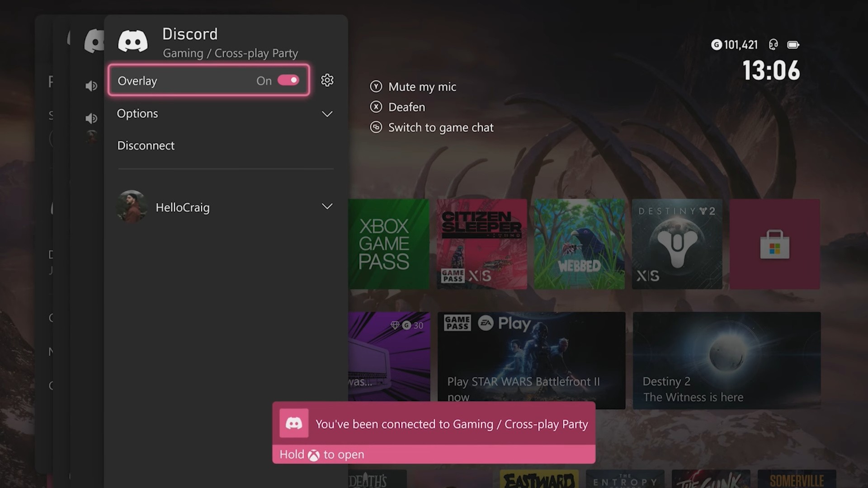Select Switch to game chat
This screenshot has width=868, height=488.
click(440, 127)
